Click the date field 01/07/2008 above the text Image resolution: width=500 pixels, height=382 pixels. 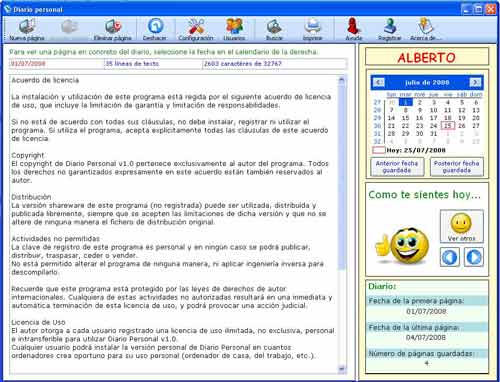click(57, 63)
